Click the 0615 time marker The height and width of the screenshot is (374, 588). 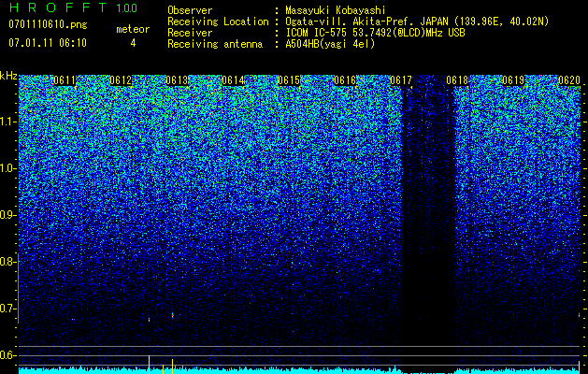[289, 80]
